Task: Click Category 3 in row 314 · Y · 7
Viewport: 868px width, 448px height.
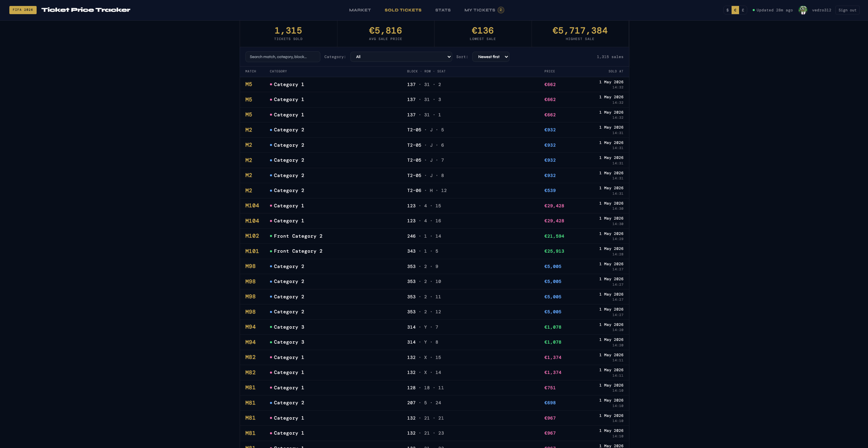Action: [289, 327]
